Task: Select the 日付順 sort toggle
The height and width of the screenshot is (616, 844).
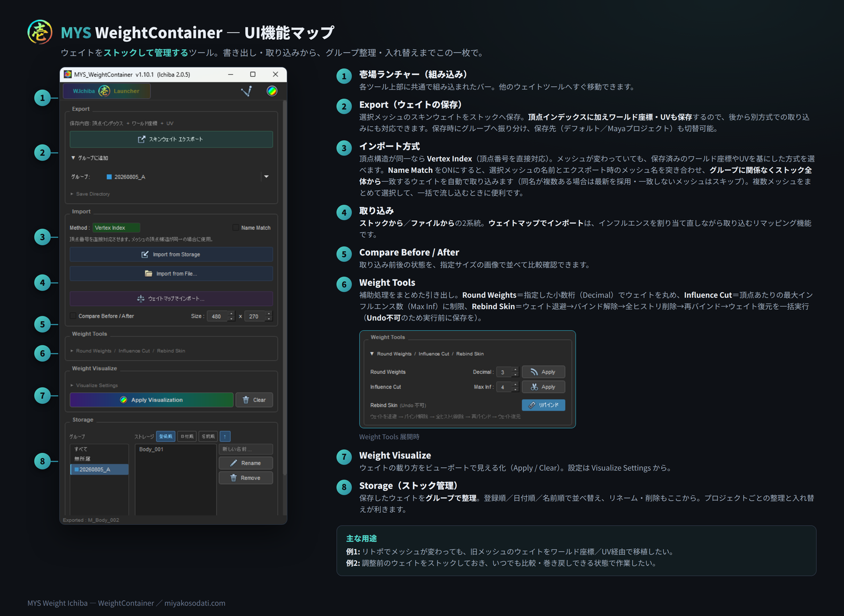Action: pyautogui.click(x=187, y=436)
